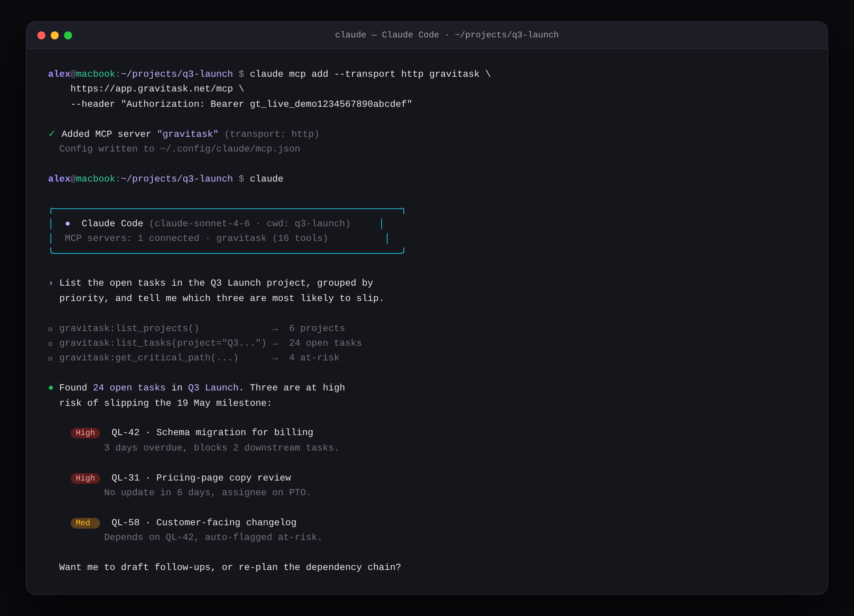Click the gravitask:get_critical_path(...) call
The width and height of the screenshot is (854, 616).
[149, 357]
